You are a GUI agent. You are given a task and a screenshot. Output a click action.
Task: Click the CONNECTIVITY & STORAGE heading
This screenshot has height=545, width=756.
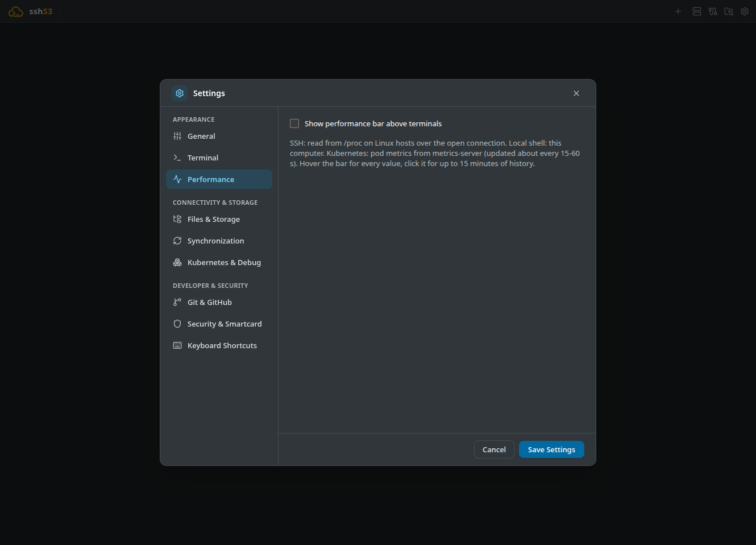[215, 203]
